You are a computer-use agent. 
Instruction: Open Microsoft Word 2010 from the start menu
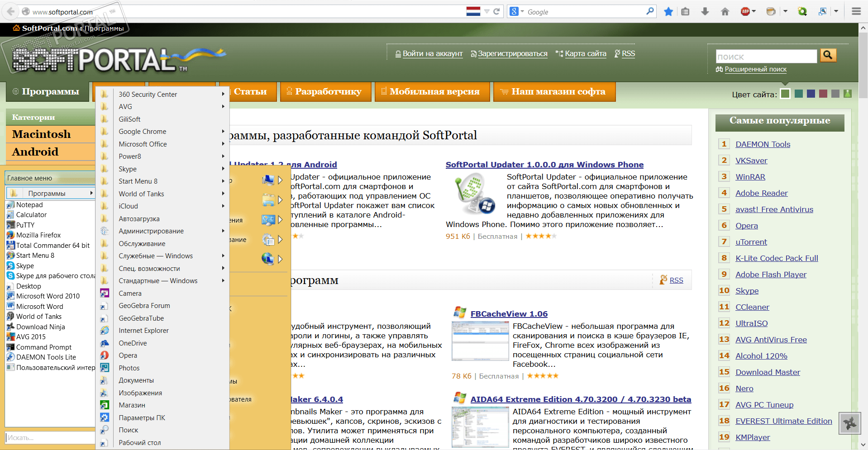click(48, 296)
